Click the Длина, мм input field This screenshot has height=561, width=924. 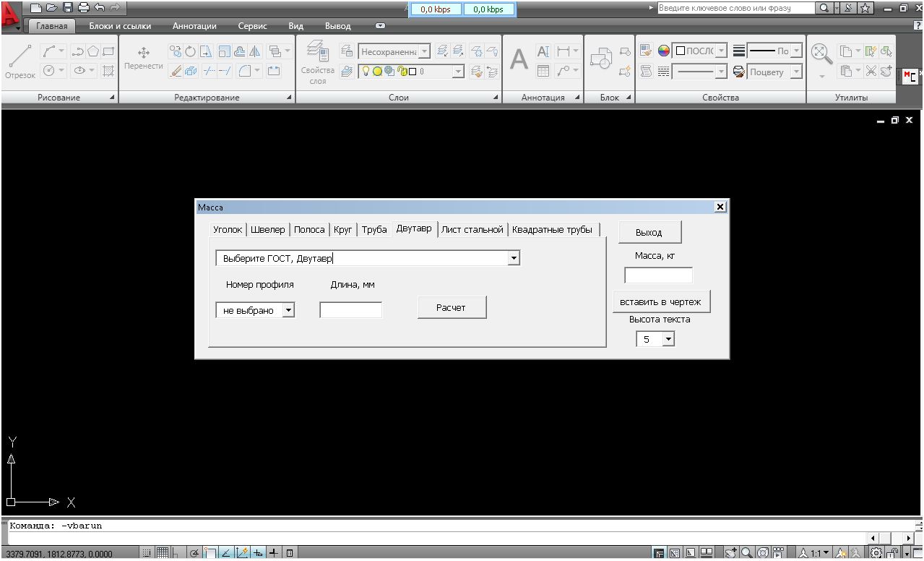point(351,310)
